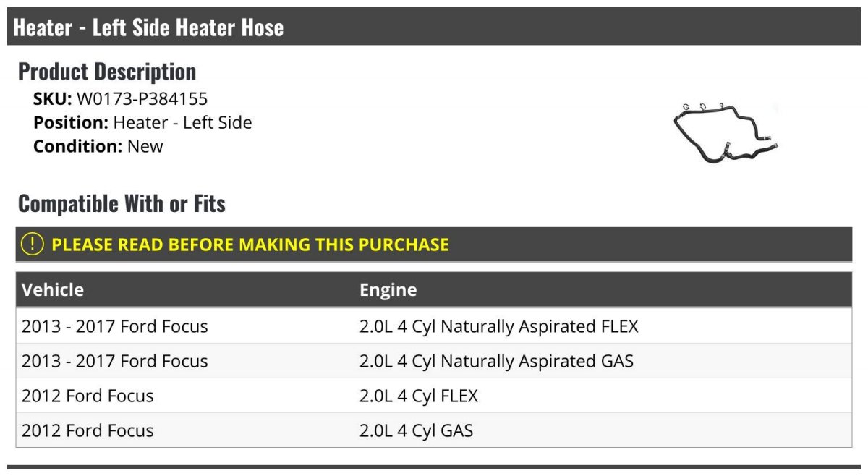Click the SKU number W0173-P384155
This screenshot has width=868, height=476.
pos(142,99)
